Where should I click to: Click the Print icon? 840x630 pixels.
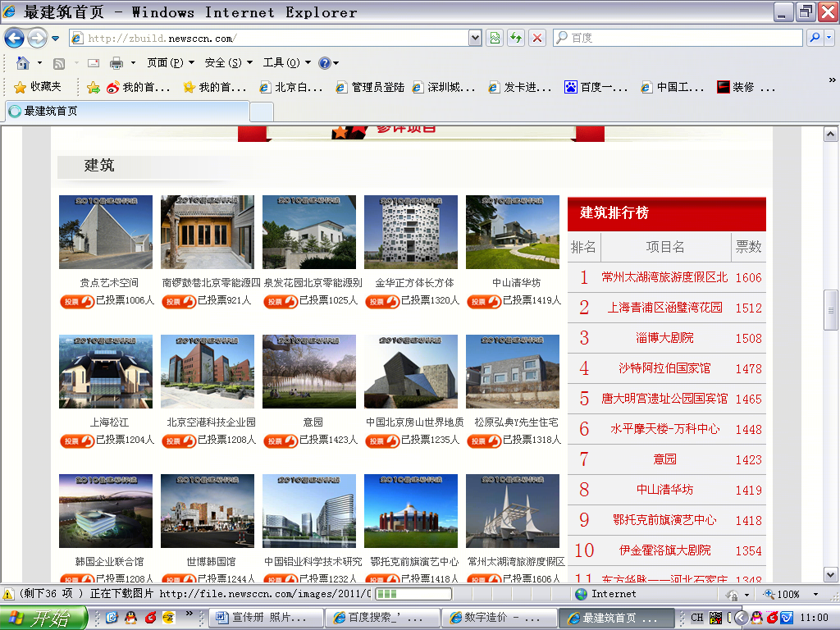pyautogui.click(x=116, y=63)
